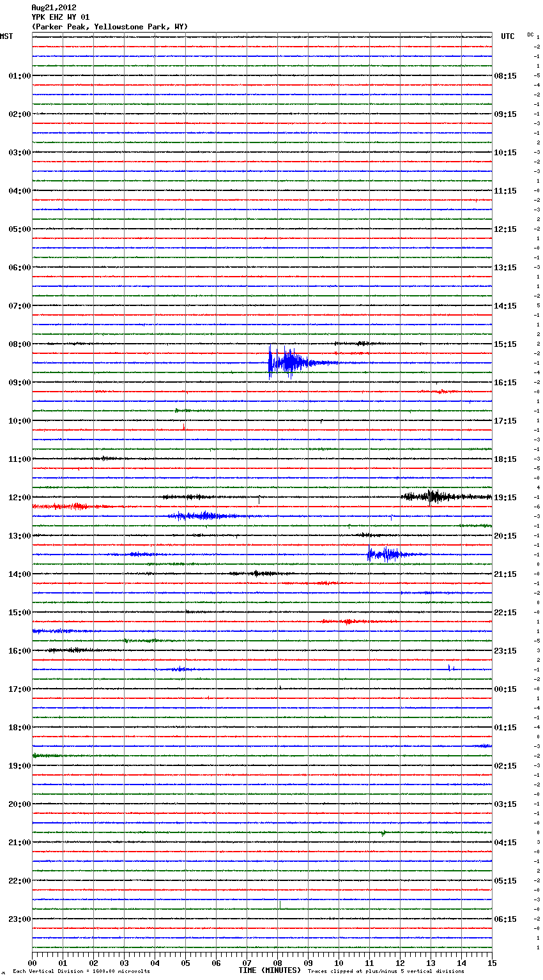The width and height of the screenshot is (543, 980).
Task: Select the 06:00 MST time label
Action: click(x=19, y=268)
